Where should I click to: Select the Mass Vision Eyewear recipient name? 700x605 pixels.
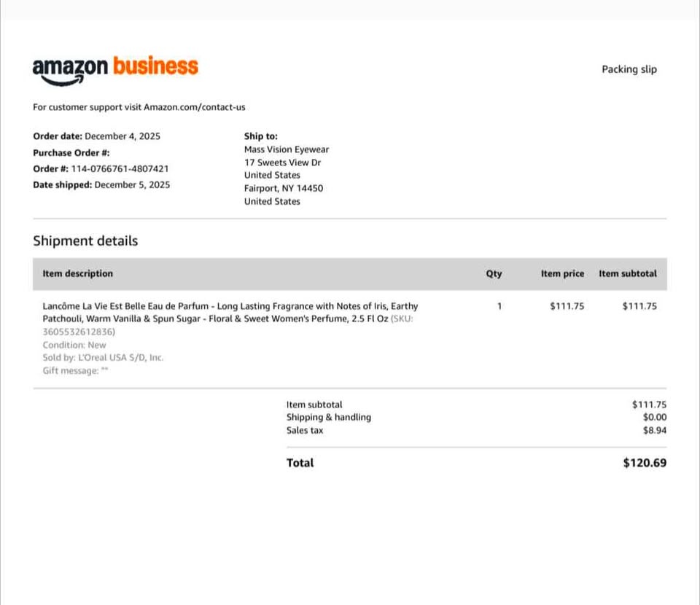286,149
